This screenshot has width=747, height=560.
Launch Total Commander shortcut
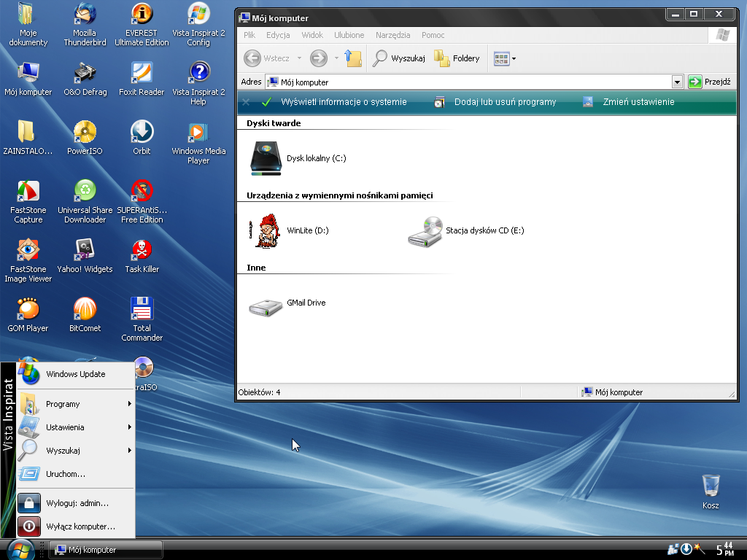[x=142, y=320]
